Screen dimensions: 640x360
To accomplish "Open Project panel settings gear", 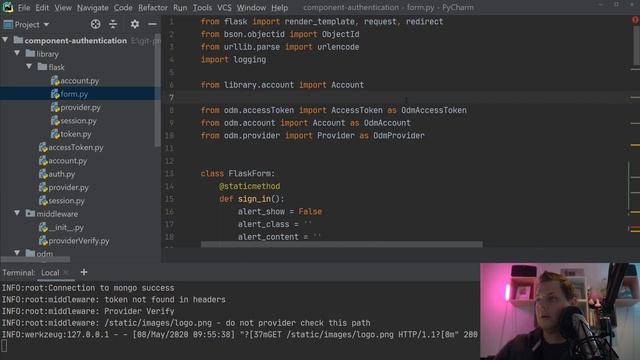I will point(135,24).
